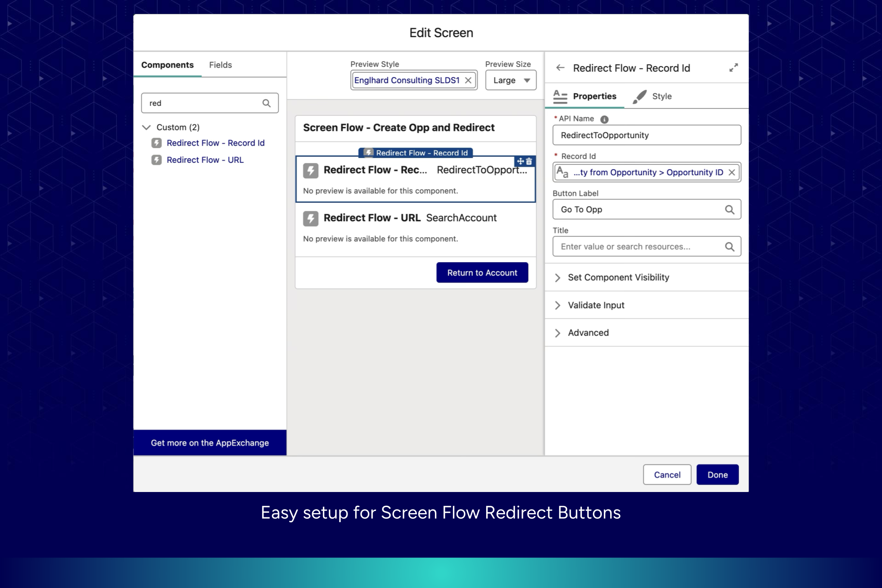882x588 pixels.
Task: Expand the properties panel with the expand icon
Action: tap(733, 68)
